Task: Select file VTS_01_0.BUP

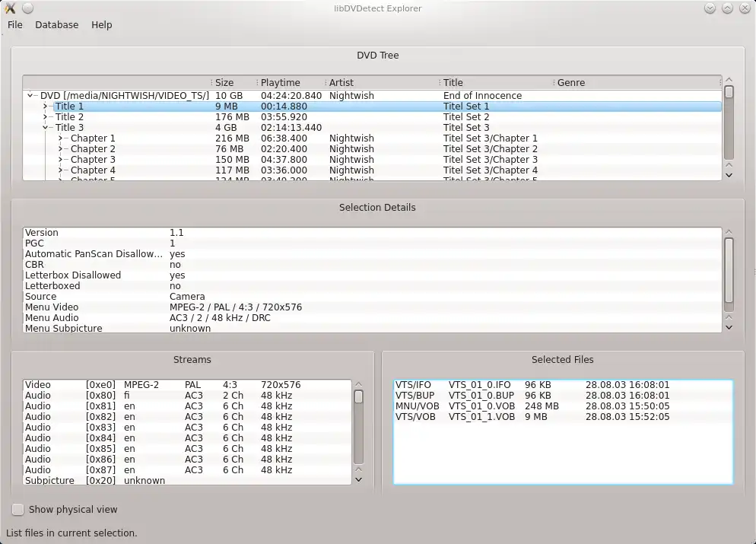Action: pos(563,395)
